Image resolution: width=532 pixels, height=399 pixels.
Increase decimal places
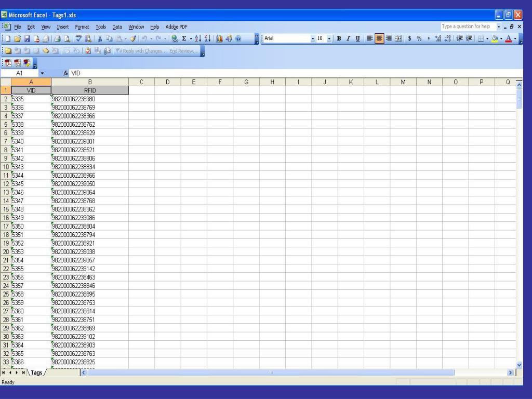(x=438, y=38)
